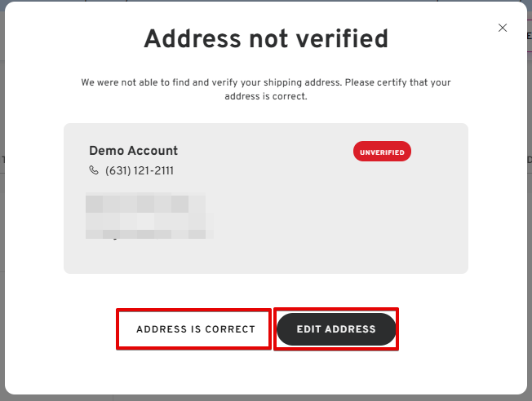
Task: Click the "address is correct." line of the message
Action: tap(265, 96)
